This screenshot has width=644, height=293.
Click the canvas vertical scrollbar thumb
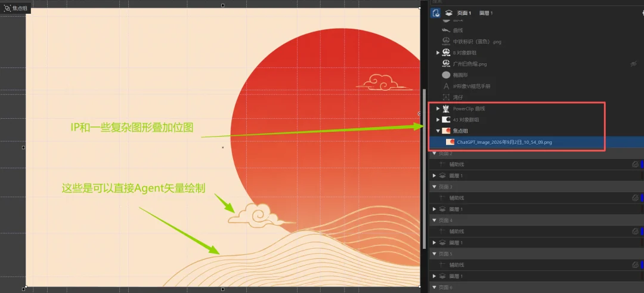tap(425, 168)
